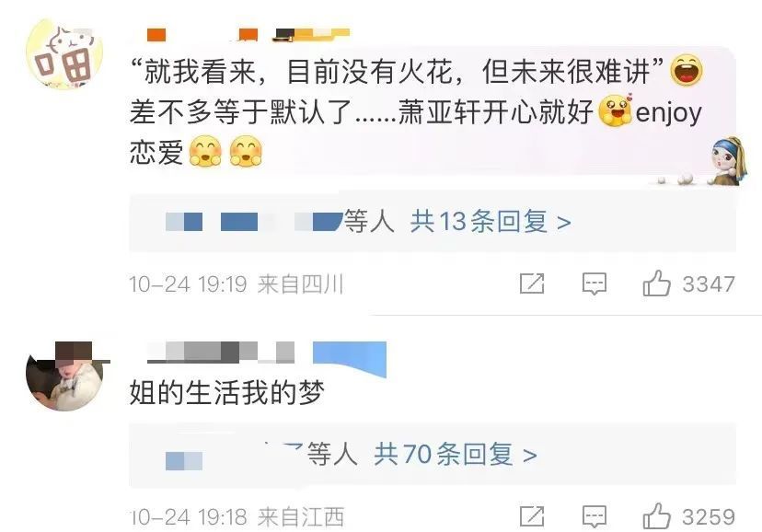This screenshot has height=532, width=762.
Task: Click the second commenter's blurred username
Action: (221, 353)
